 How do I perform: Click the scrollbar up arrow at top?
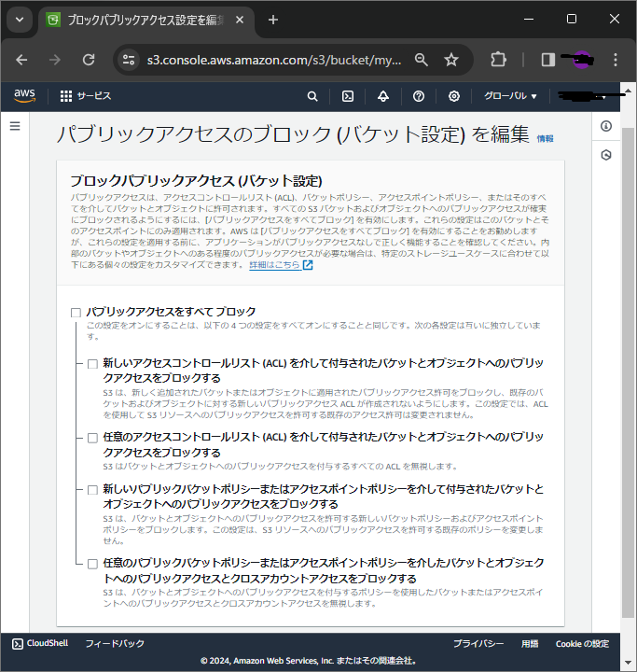628,91
